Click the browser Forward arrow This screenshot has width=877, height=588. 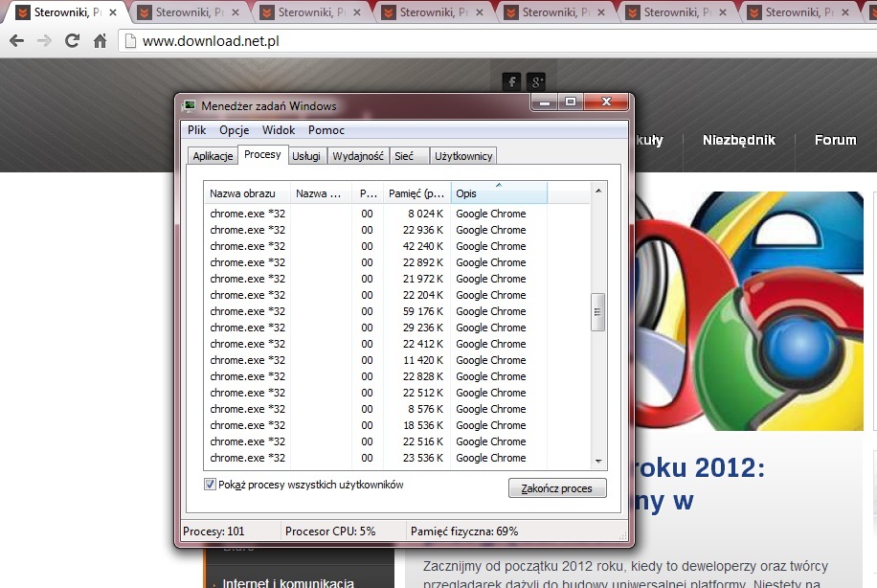click(x=44, y=40)
